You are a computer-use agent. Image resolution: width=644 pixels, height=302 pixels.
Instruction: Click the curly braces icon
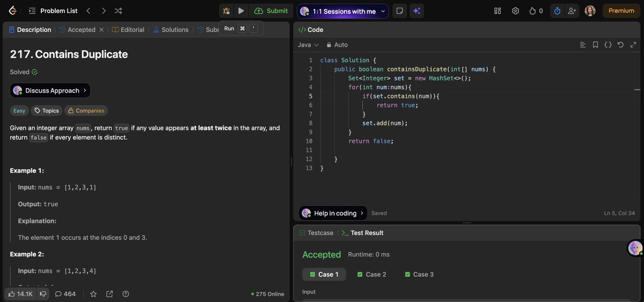608,45
